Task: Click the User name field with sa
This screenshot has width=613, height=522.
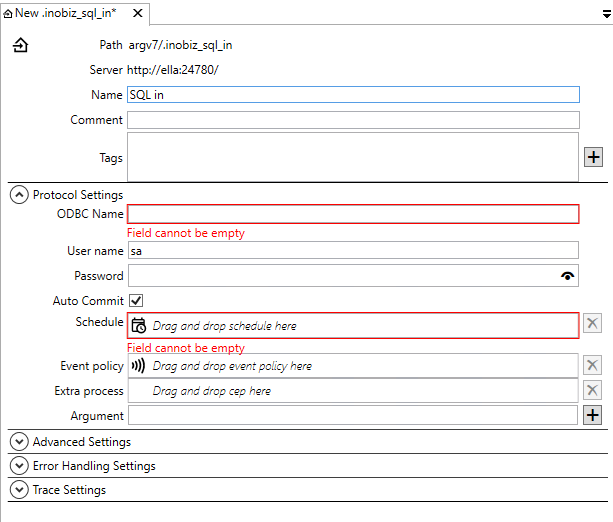Action: coord(353,250)
